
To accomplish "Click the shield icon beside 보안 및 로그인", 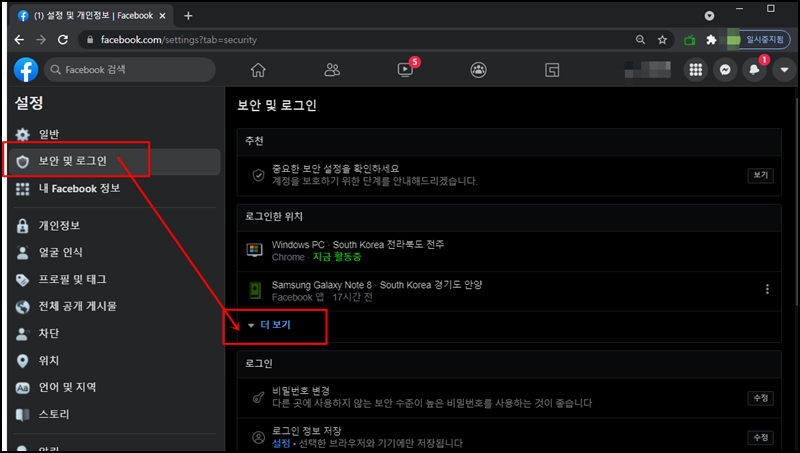I will click(x=22, y=162).
